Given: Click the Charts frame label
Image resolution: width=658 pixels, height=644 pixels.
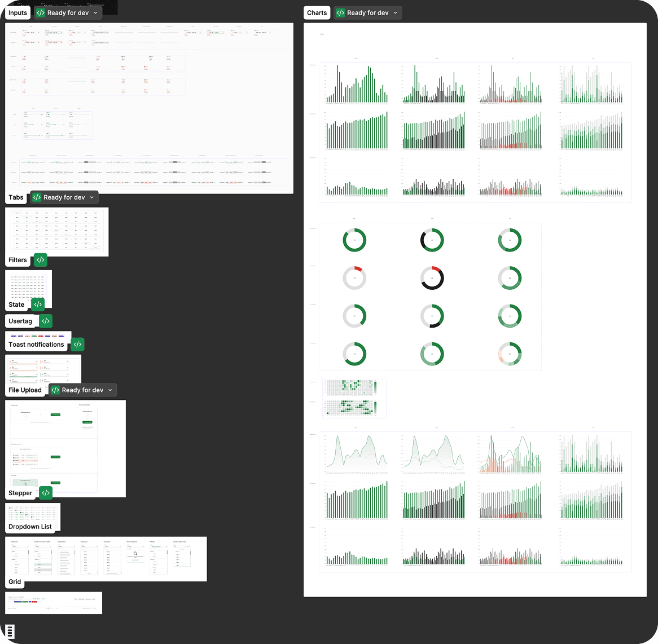Looking at the screenshot, I should tap(317, 12).
